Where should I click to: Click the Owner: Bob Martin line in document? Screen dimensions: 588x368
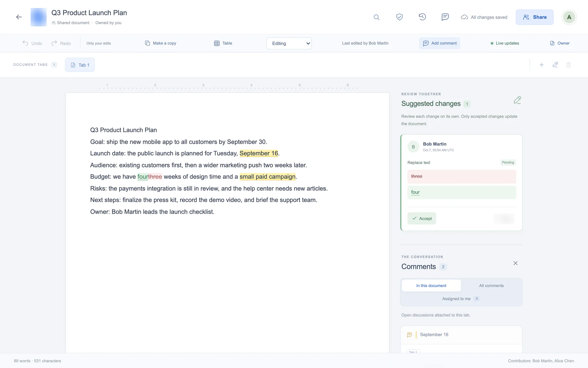pos(152,212)
